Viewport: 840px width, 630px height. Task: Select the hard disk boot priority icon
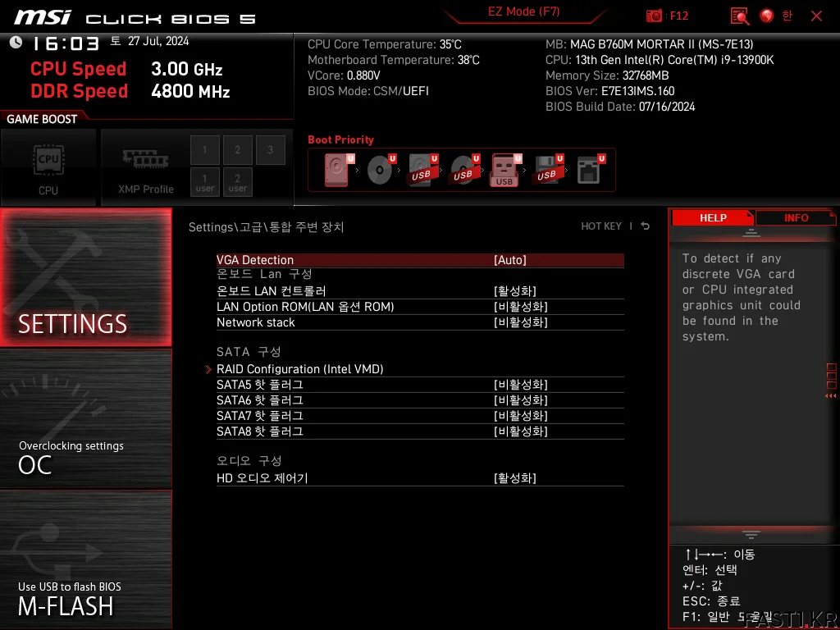coord(336,171)
